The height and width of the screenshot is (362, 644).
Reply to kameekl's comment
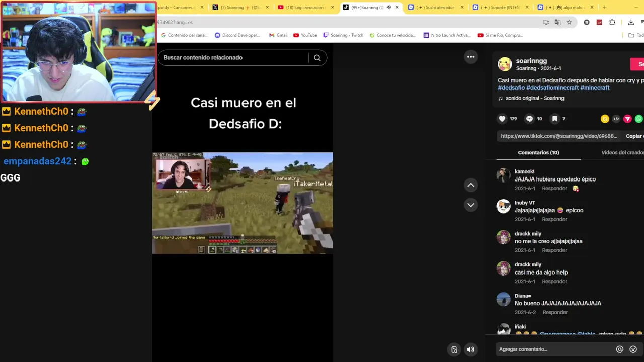pyautogui.click(x=554, y=189)
